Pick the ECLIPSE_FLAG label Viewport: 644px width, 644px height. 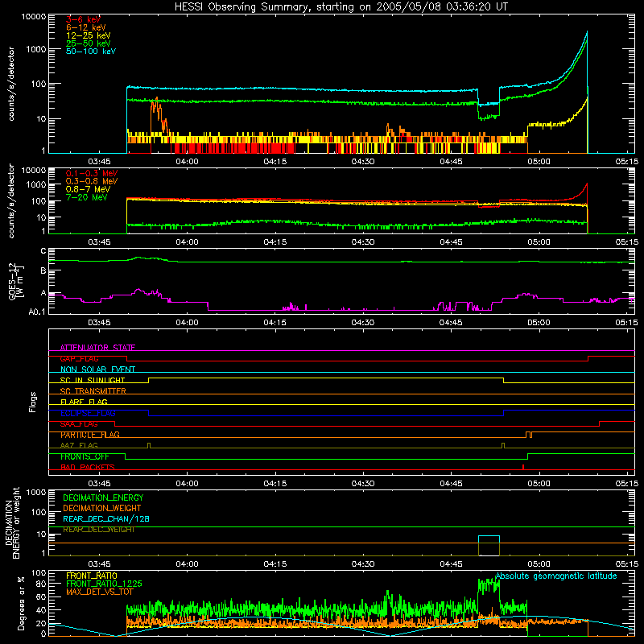[88, 413]
